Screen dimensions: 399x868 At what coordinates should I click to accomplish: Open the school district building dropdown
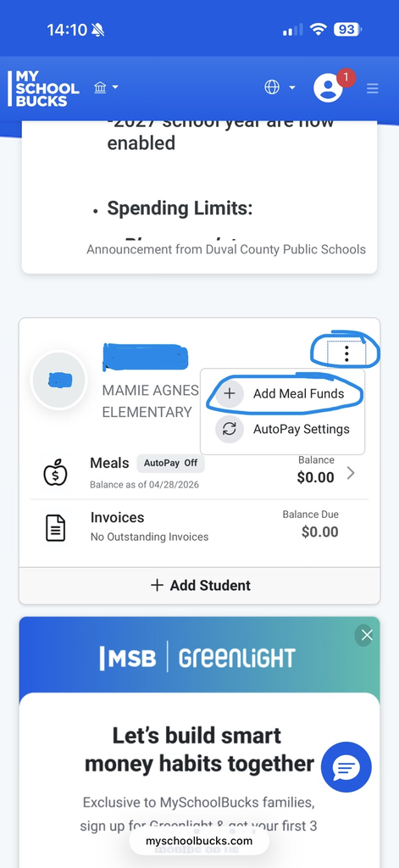coord(106,87)
